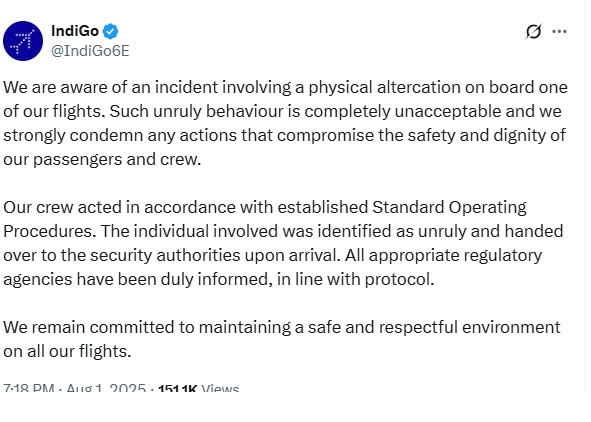Open IndiGo's profile avatar logo
The width and height of the screenshot is (591, 422).
(x=23, y=41)
